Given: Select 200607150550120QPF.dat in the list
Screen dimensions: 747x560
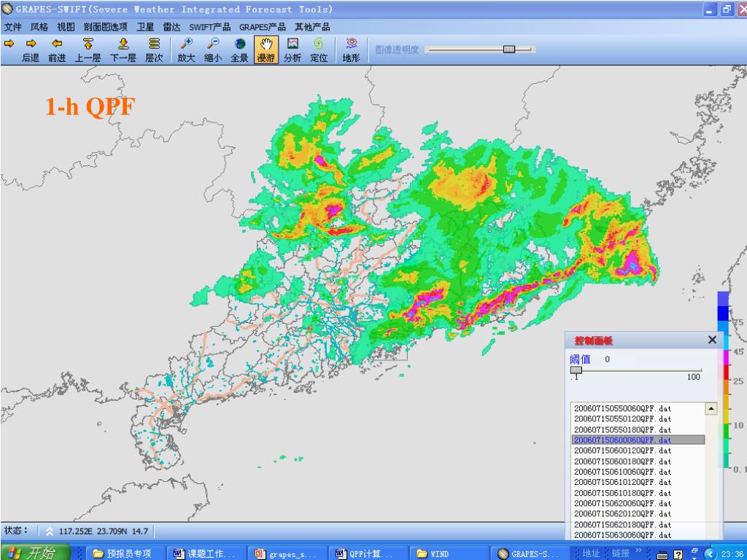Looking at the screenshot, I should [622, 419].
